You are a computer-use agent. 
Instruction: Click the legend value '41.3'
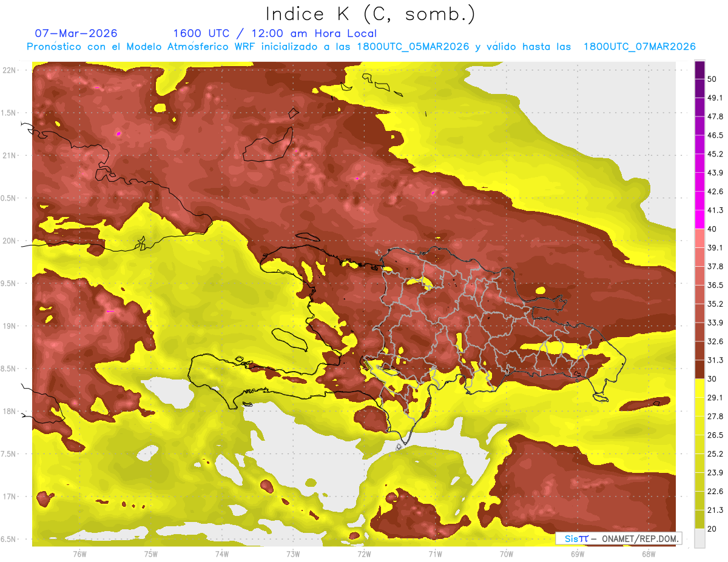715,210
